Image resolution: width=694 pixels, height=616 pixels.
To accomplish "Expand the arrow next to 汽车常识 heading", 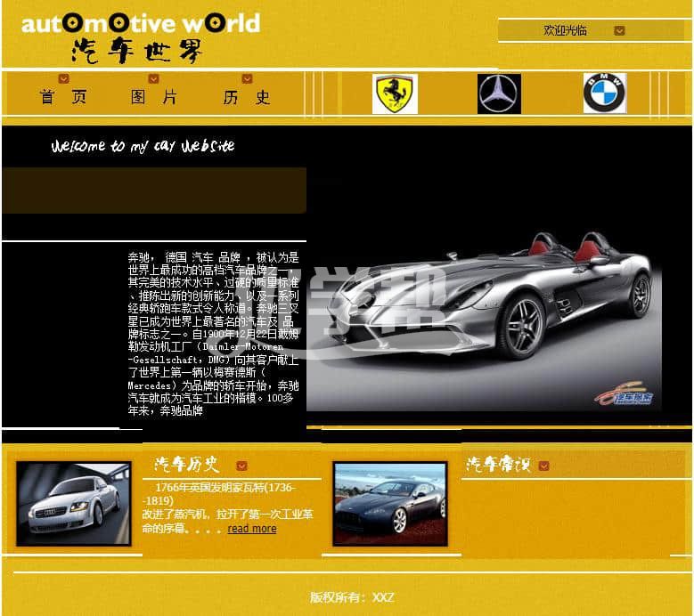I will 543,466.
